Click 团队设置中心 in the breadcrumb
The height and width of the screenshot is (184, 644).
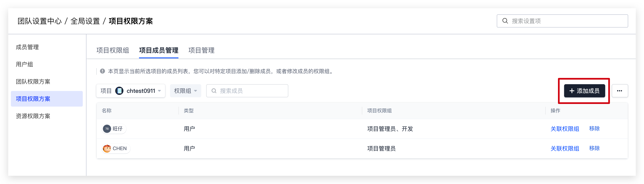39,21
